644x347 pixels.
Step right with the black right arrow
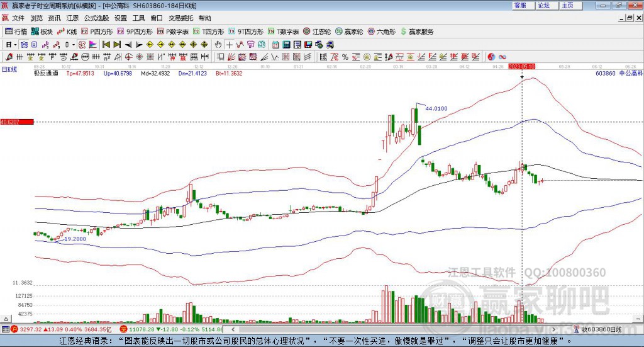pos(139,45)
